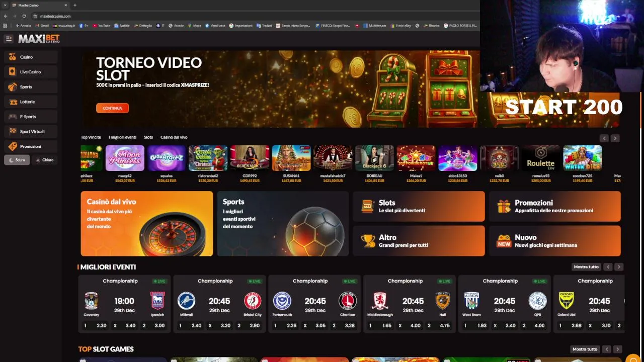Viewport: 644px width, 362px height.
Task: Bet on Ipswich win at 3.00
Action: (154, 326)
